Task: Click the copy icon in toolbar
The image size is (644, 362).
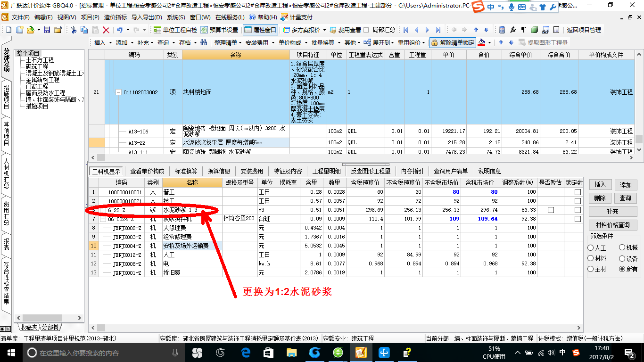Action: pyautogui.click(x=84, y=30)
